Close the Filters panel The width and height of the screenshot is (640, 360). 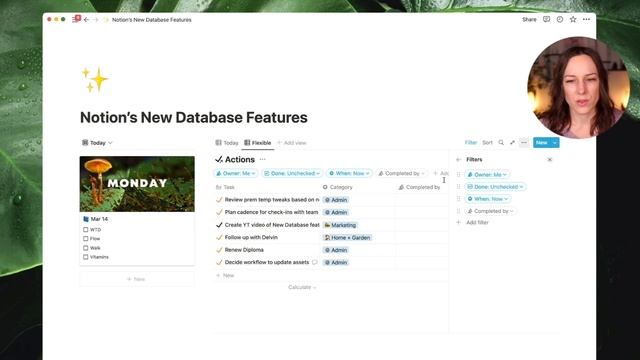549,160
